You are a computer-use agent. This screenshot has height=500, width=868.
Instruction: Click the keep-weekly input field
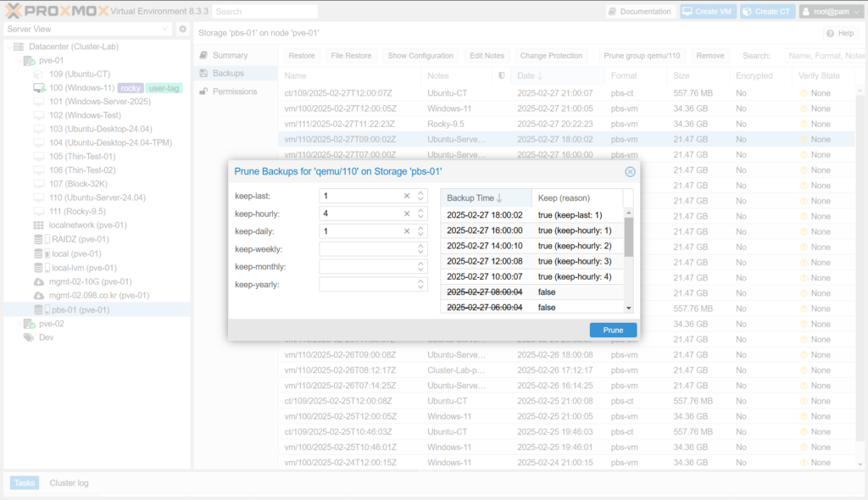point(366,249)
